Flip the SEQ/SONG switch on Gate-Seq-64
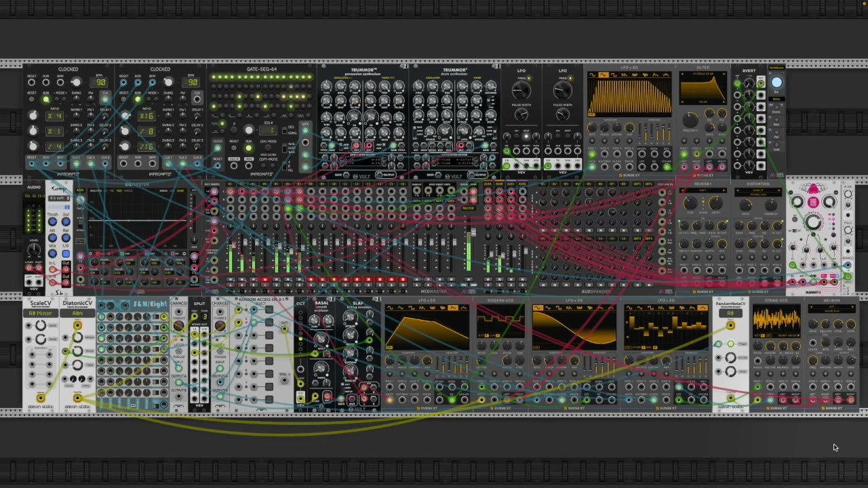The image size is (868, 488). click(285, 130)
